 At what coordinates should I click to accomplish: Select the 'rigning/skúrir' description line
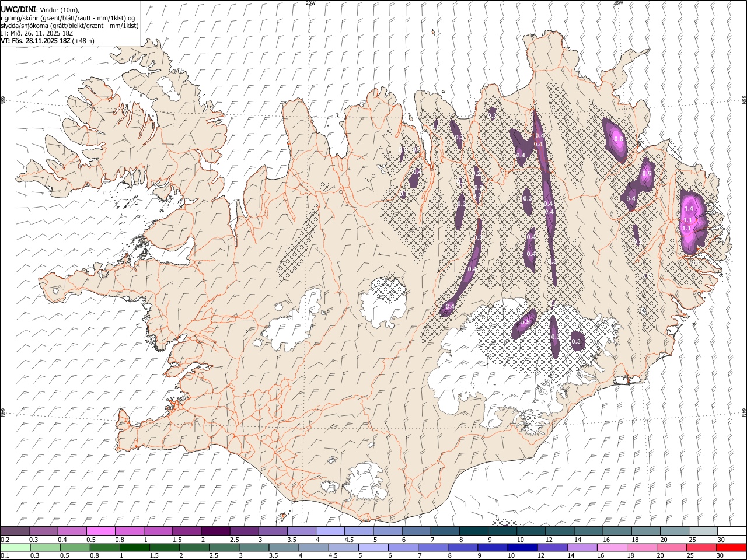pos(68,18)
